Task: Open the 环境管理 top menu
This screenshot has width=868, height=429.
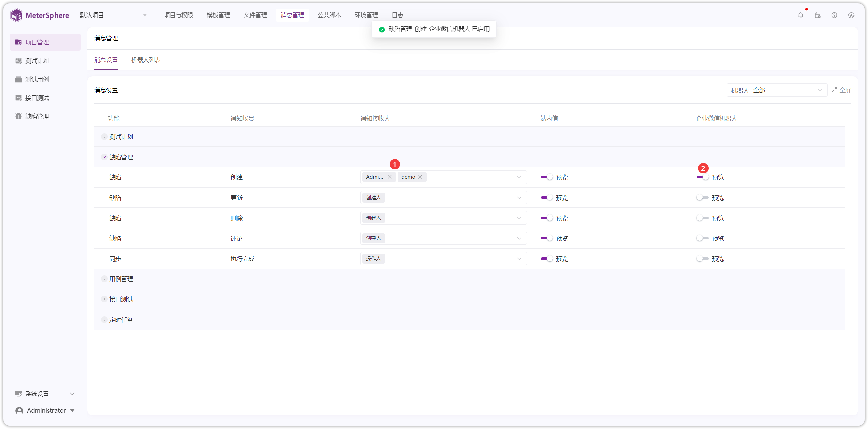Action: pos(366,15)
